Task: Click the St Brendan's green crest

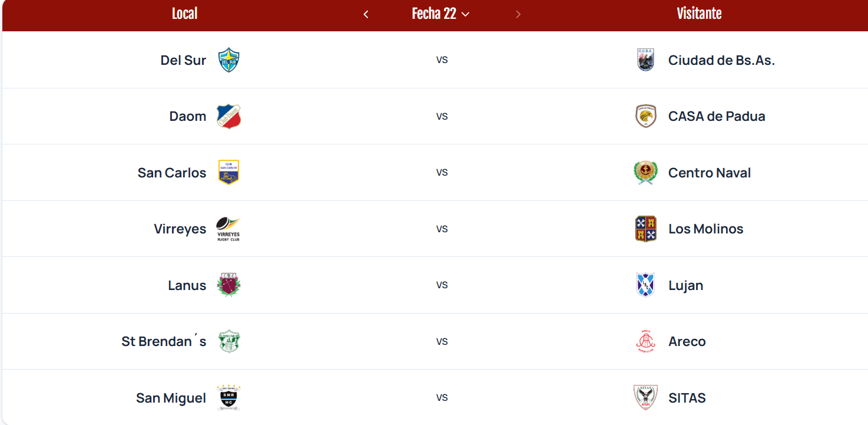Action: pyautogui.click(x=228, y=341)
